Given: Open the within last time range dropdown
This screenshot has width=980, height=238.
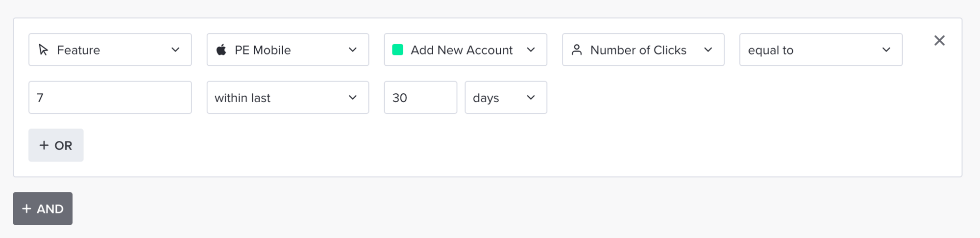Looking at the screenshot, I should pyautogui.click(x=288, y=97).
